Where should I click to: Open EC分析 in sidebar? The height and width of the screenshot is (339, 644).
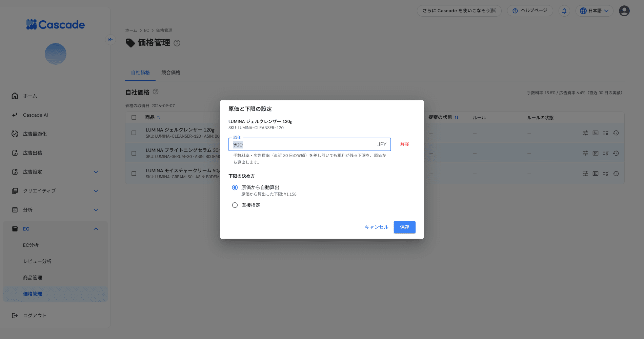pos(31,245)
